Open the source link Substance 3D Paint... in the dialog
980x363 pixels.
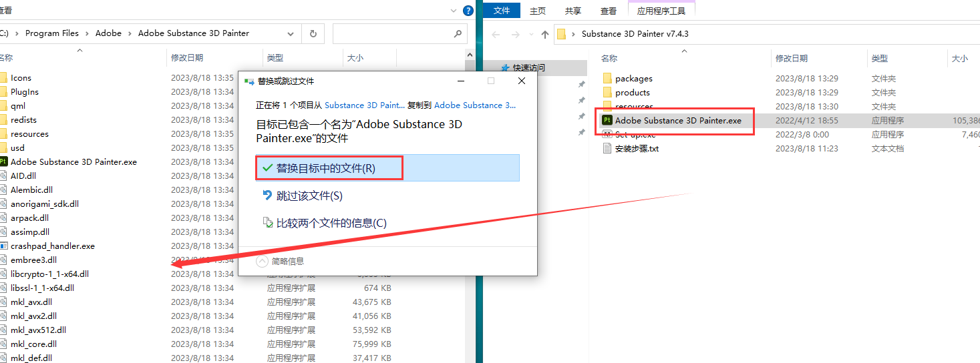(365, 105)
